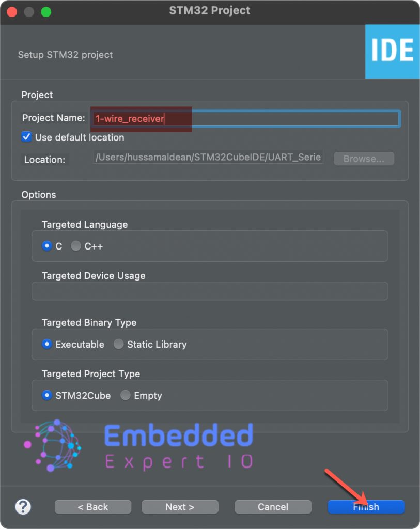Select C as the targeted language
The width and height of the screenshot is (420, 529).
click(48, 246)
